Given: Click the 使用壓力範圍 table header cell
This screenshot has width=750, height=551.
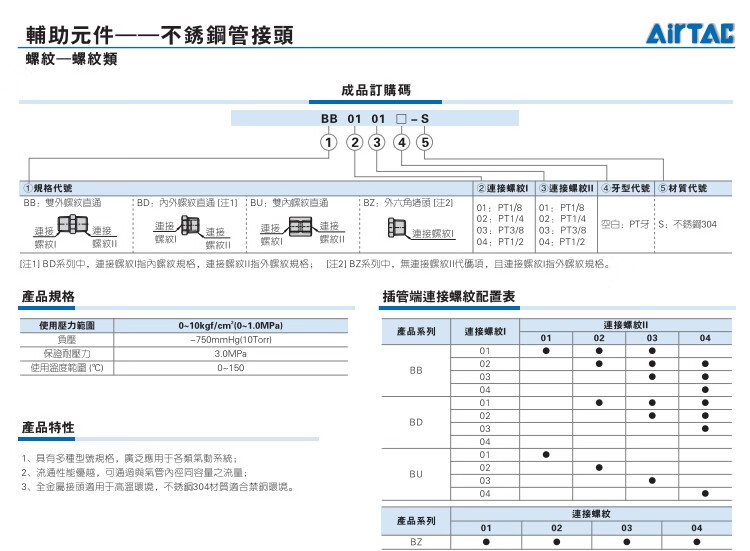Looking at the screenshot, I should tap(67, 326).
